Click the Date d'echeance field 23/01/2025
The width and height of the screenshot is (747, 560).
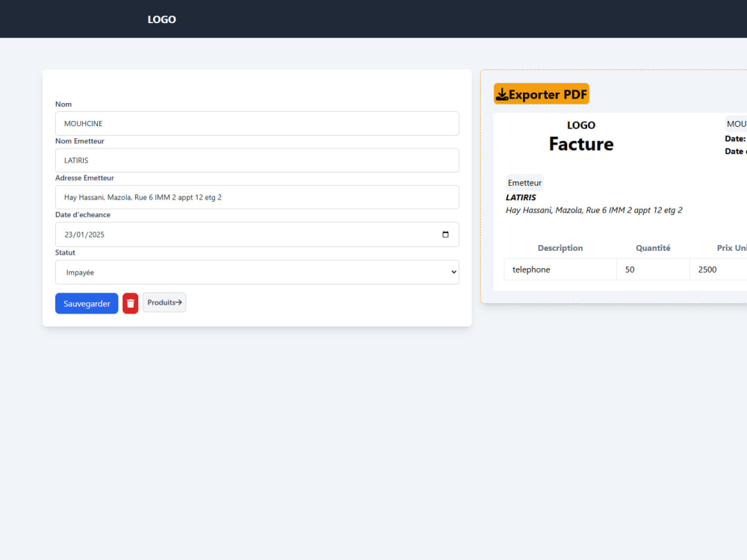(x=257, y=234)
